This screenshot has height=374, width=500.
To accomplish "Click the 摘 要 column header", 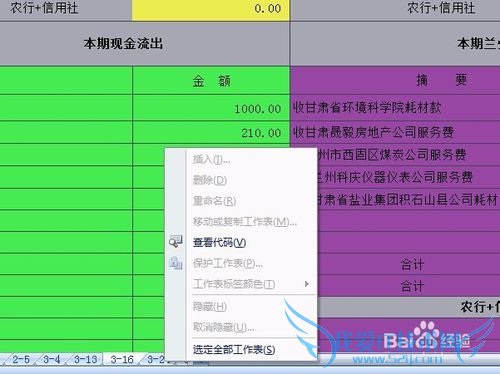I will [x=395, y=80].
